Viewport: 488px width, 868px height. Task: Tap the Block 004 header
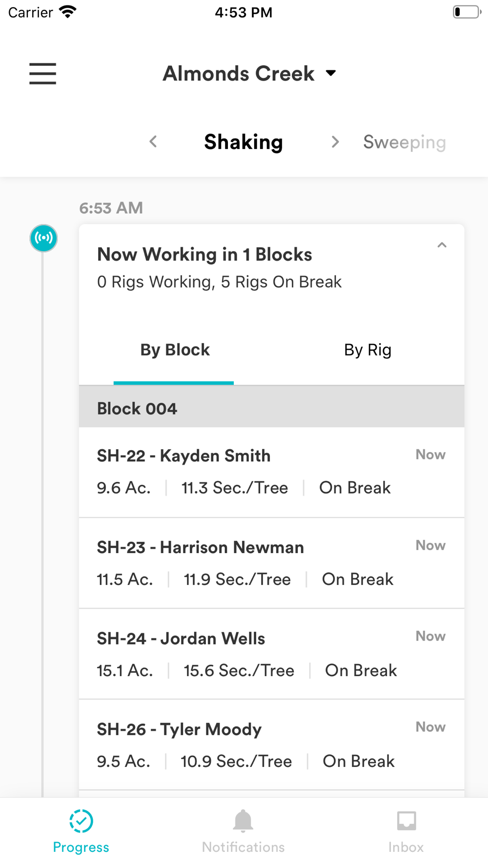[272, 408]
